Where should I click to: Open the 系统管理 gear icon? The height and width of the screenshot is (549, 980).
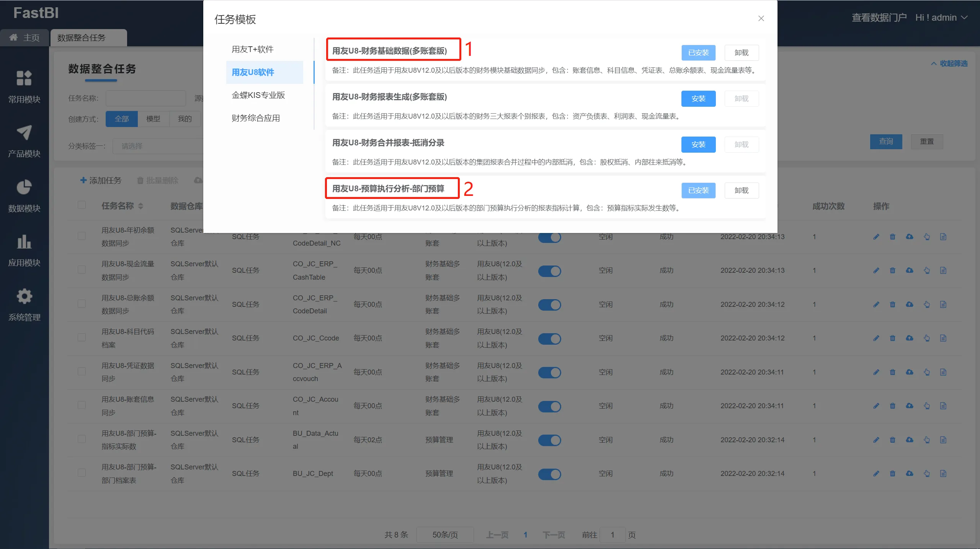24,296
